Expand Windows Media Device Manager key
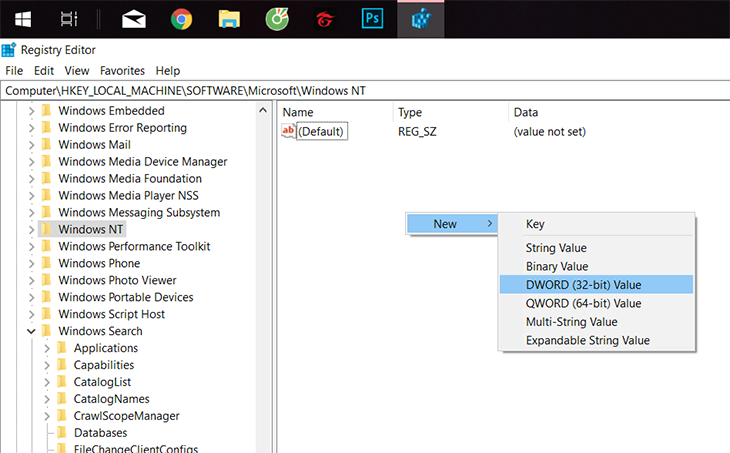The height and width of the screenshot is (453, 730). (31, 162)
